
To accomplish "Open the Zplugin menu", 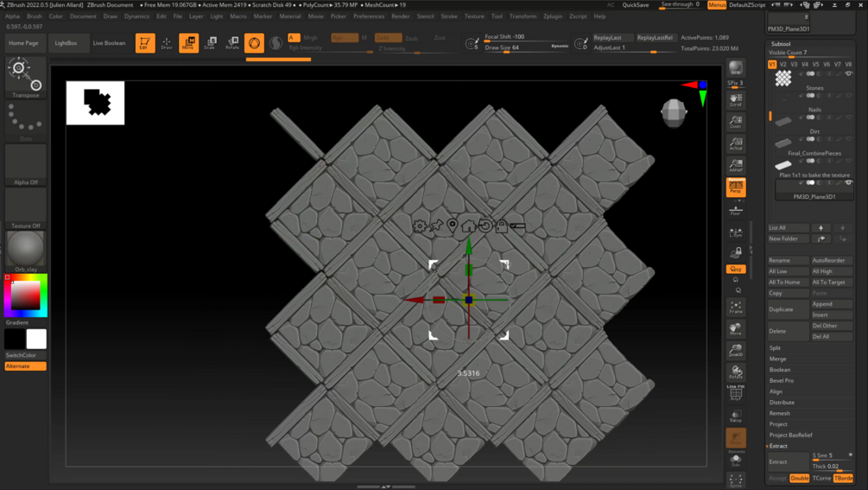I will (553, 16).
